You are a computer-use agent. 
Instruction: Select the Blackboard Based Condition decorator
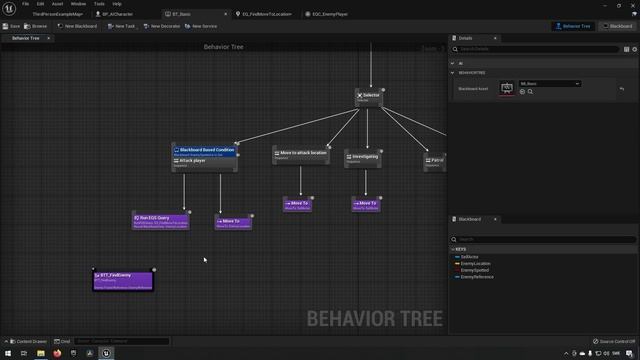tap(204, 151)
